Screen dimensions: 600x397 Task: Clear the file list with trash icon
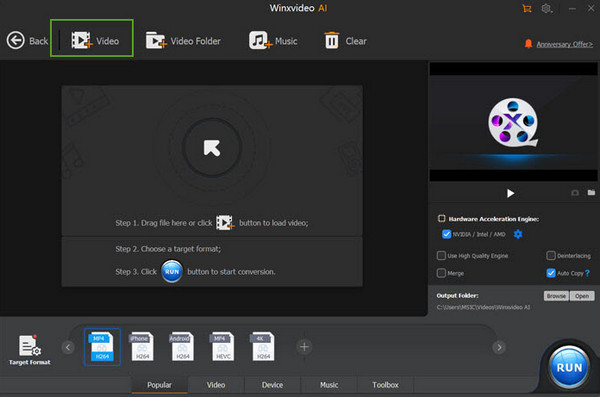(345, 40)
